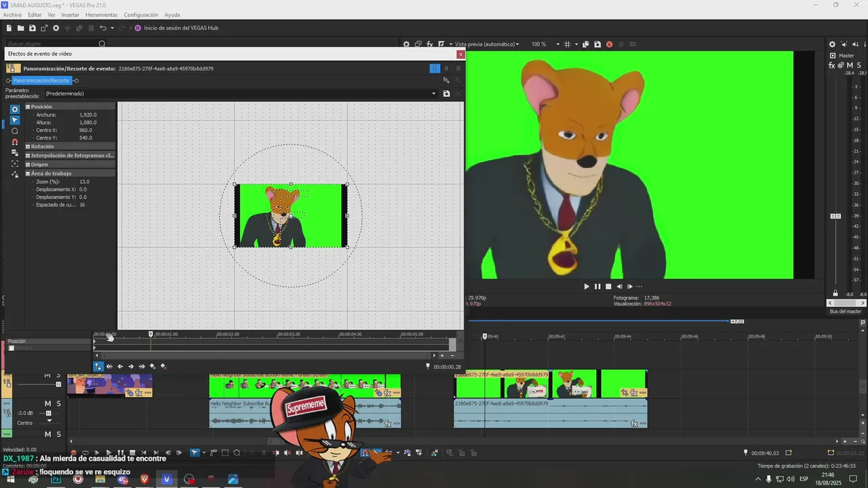Image resolution: width=868 pixels, height=488 pixels.
Task: Click the main timeline record button
Action: [74, 453]
